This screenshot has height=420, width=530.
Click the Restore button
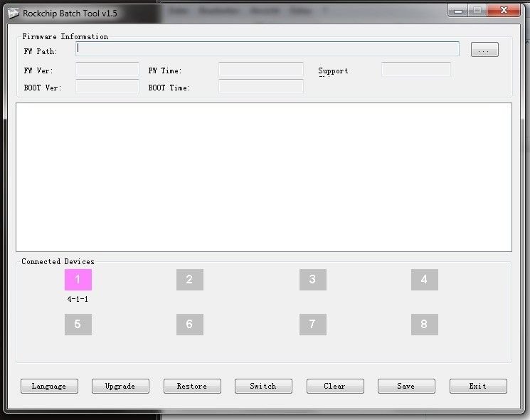point(192,386)
